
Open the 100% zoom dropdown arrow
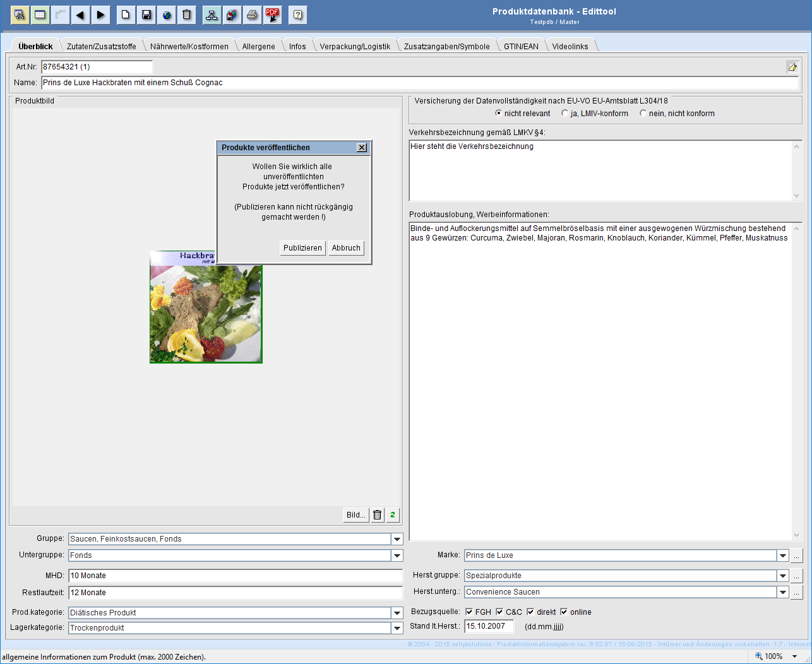tap(795, 656)
